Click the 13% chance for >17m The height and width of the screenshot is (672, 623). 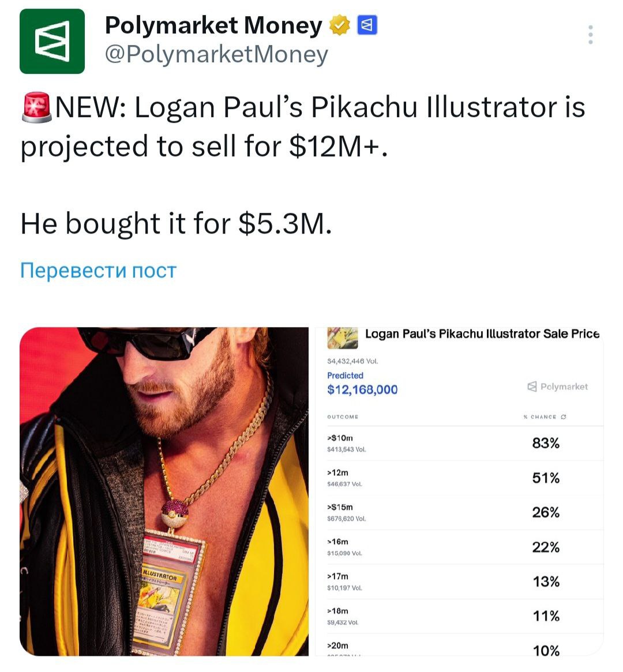[x=546, y=582]
